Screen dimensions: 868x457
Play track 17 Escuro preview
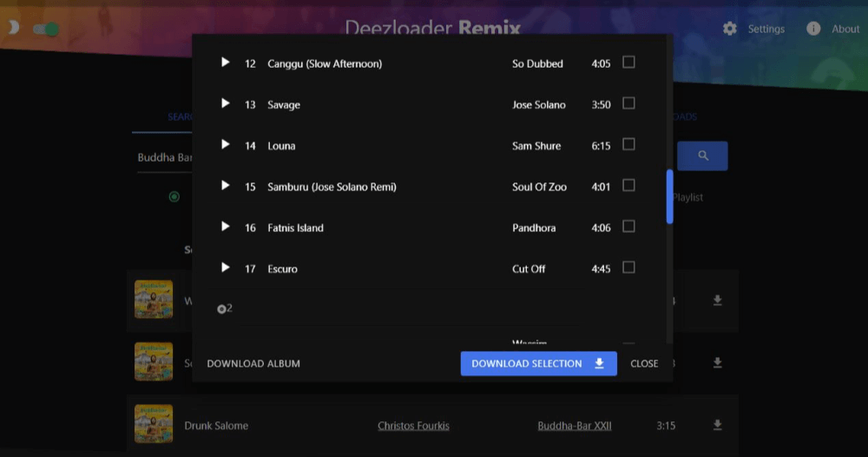pyautogui.click(x=226, y=267)
